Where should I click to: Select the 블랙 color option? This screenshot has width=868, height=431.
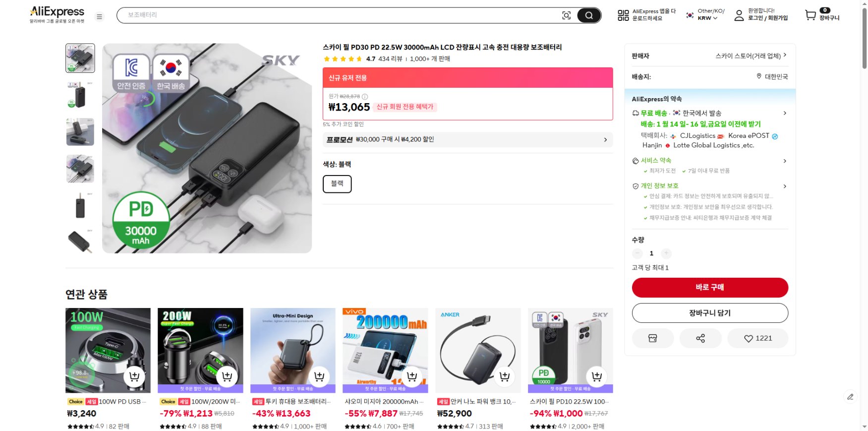coord(337,184)
